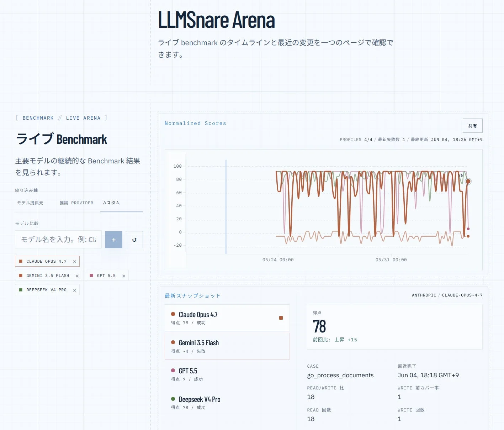
Task: Open Gemini 3.5 Flash snapshot card
Action: (x=227, y=346)
